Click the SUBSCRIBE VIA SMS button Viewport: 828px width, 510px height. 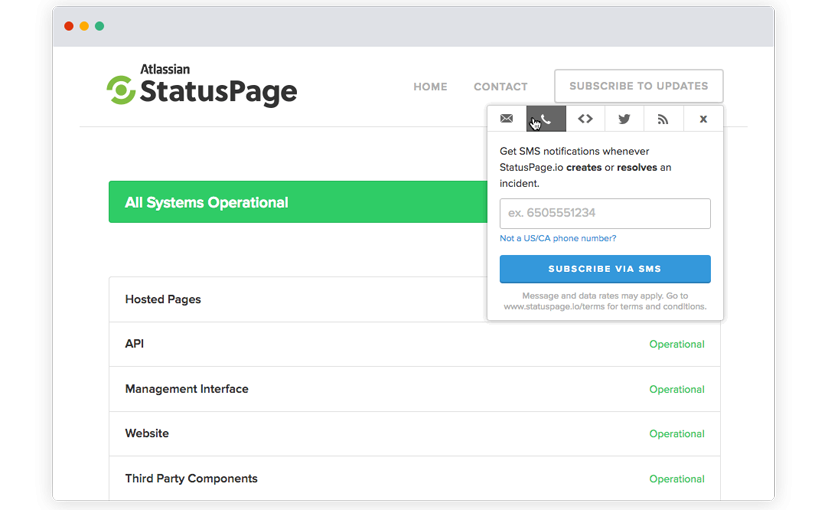click(x=605, y=269)
